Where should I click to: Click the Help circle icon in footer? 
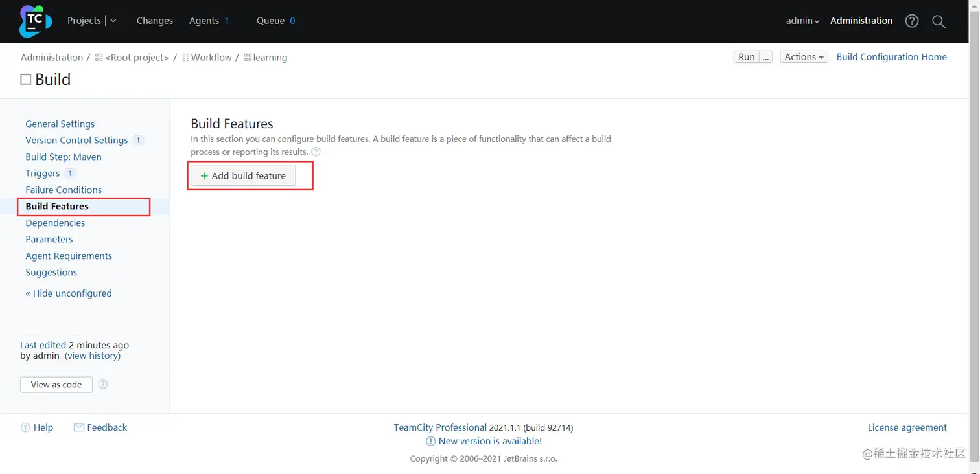coord(25,427)
